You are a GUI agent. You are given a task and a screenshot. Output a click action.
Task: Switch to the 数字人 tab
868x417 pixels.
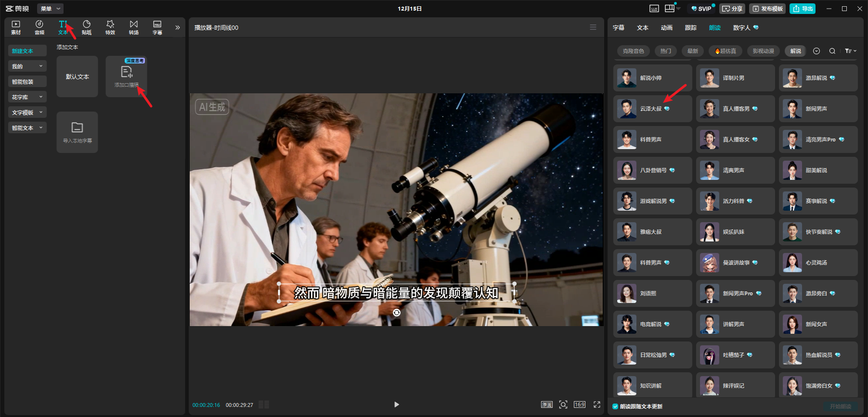pyautogui.click(x=742, y=28)
